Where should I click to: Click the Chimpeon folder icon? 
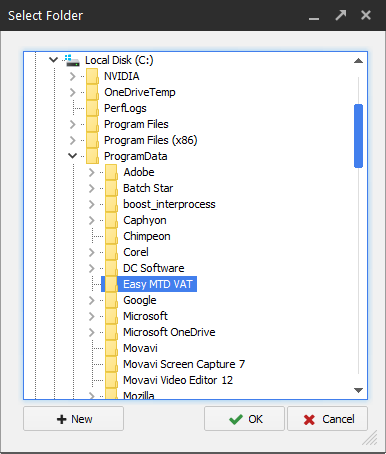tap(111, 236)
